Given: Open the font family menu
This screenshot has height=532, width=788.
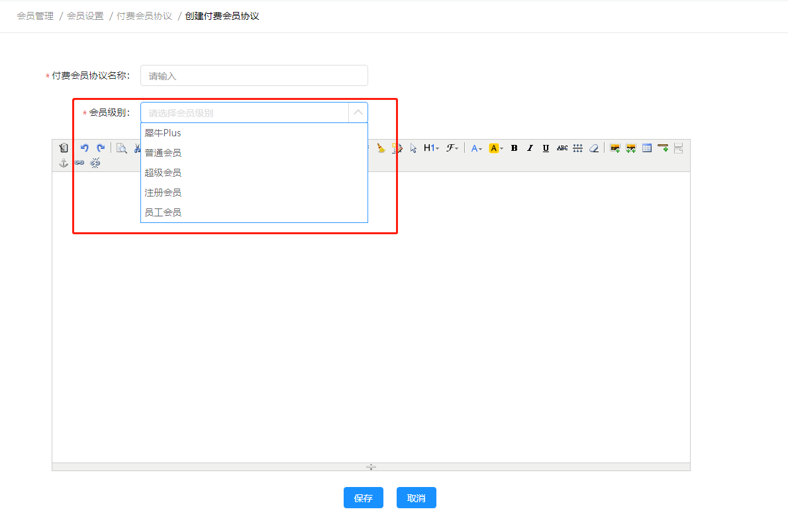Looking at the screenshot, I should tap(452, 148).
